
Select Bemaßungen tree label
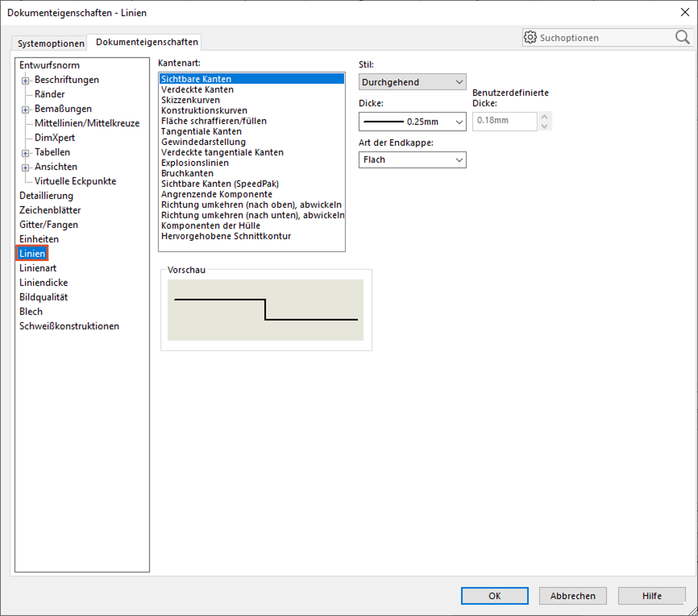[63, 109]
